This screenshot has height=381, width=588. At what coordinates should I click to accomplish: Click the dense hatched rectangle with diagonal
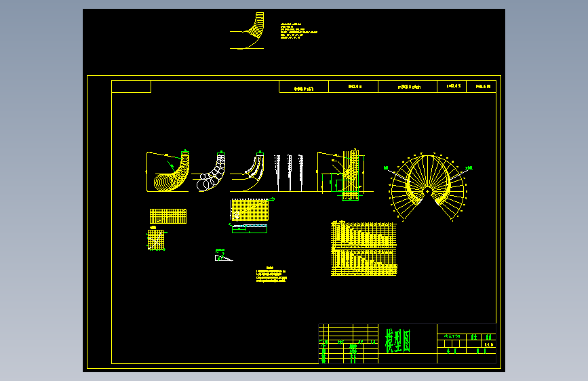(250, 209)
